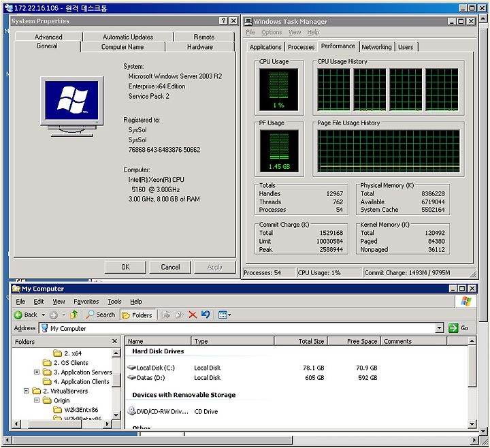The width and height of the screenshot is (490, 448).
Task: Sort by Free Space column header
Action: 354,341
